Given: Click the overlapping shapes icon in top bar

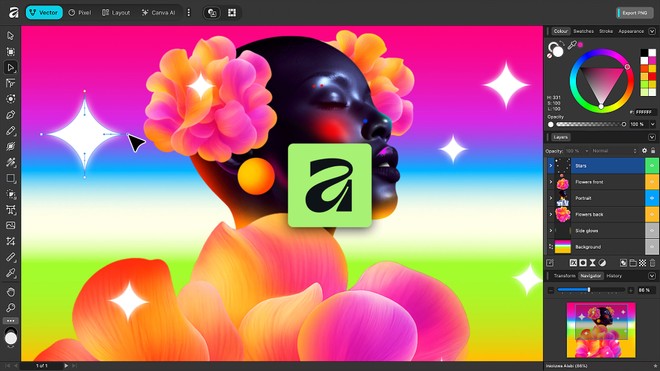Looking at the screenshot, I should coord(212,13).
